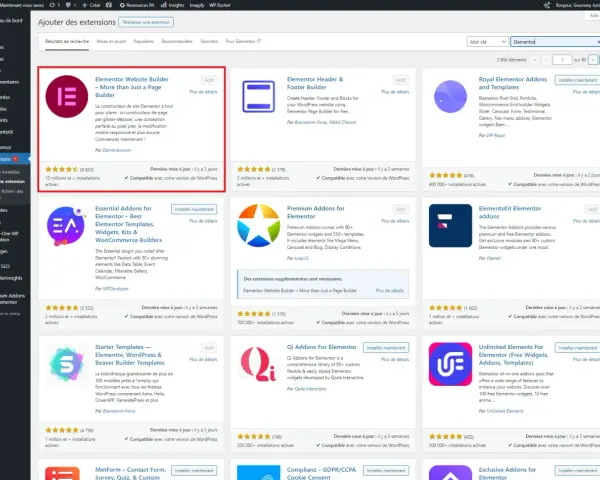Click the Premium Addons colorful star logo

[x=258, y=225]
